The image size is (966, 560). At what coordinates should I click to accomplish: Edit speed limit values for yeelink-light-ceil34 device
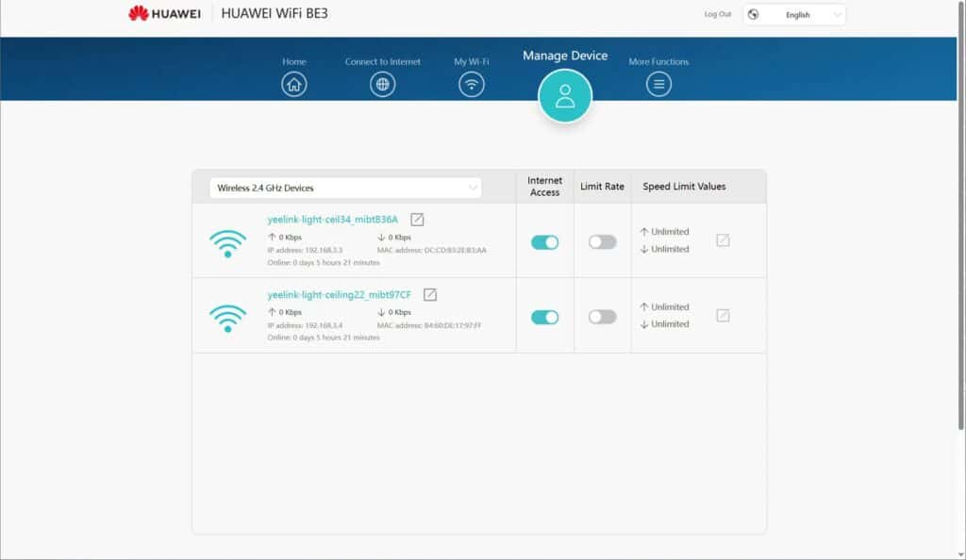(x=723, y=240)
